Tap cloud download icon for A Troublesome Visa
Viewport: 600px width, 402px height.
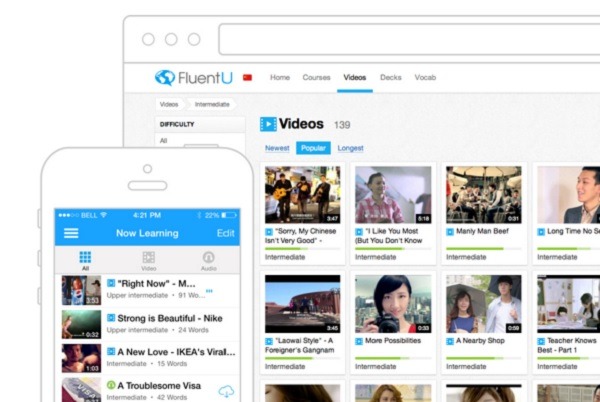click(x=226, y=391)
